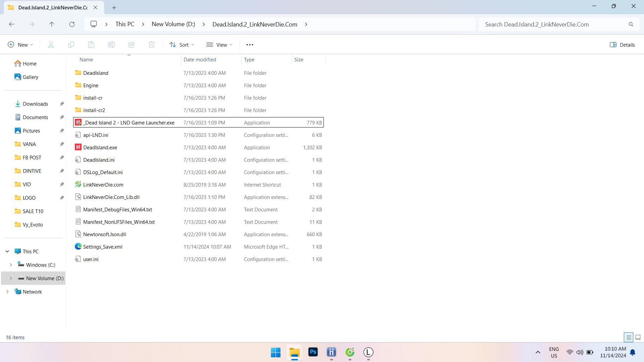The width and height of the screenshot is (644, 362).
Task: Switch to details list view
Action: click(629, 337)
